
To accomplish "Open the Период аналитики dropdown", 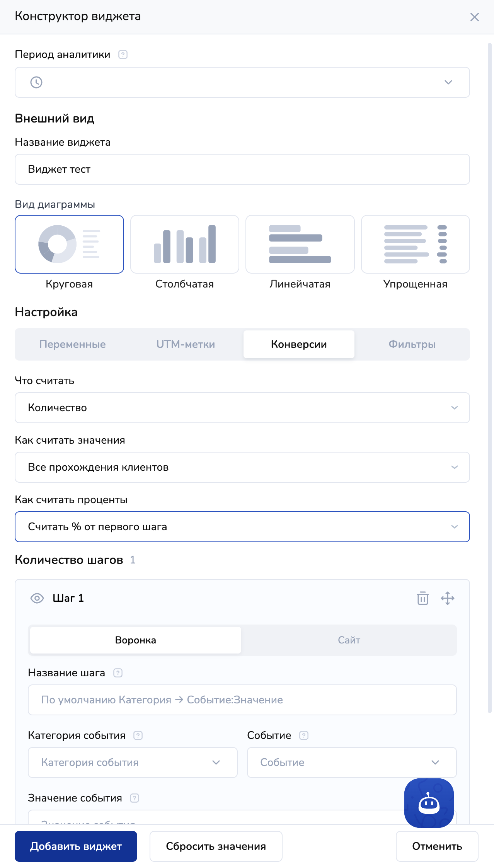I will click(242, 82).
